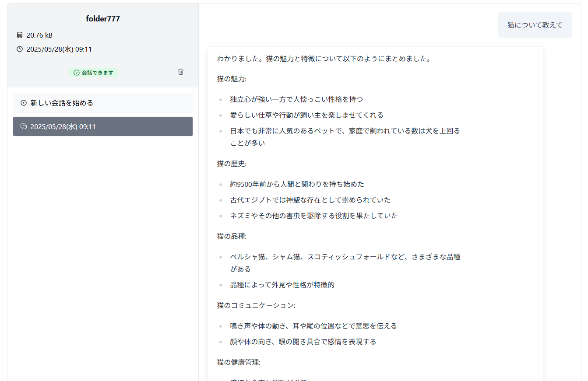Screen dimensions: 588x381
Task: Click the bullet starting 日本でも非常に人気のあるペット
Action: 345,136
